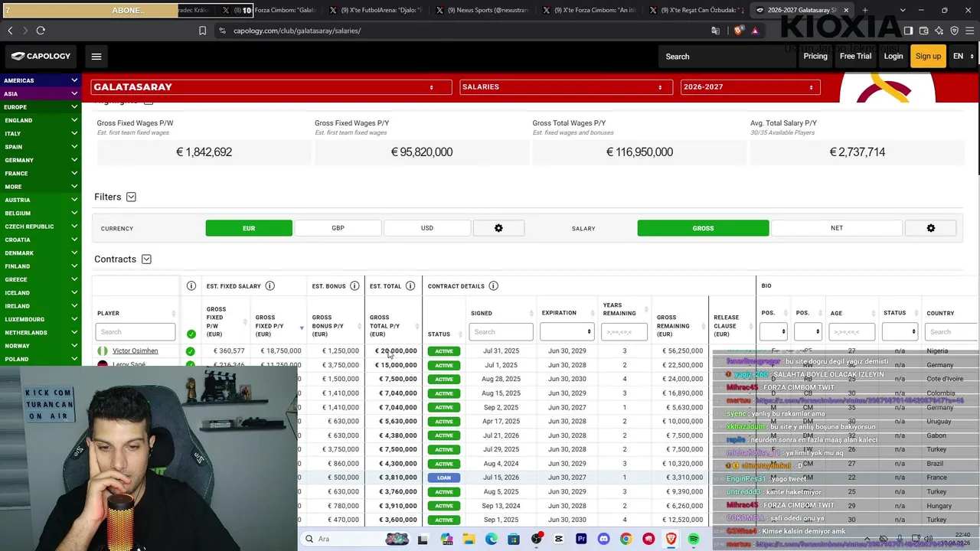Open the translate page icon in address bar
980x551 pixels.
pos(715,31)
